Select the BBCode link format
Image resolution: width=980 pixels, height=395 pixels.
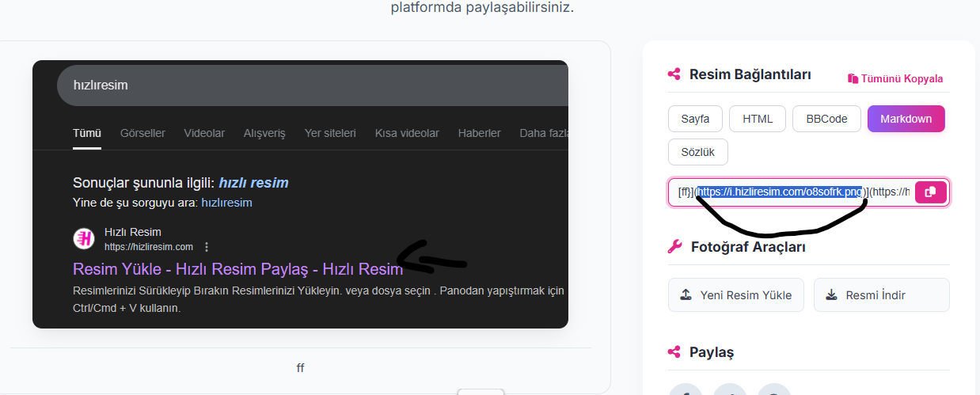[827, 119]
